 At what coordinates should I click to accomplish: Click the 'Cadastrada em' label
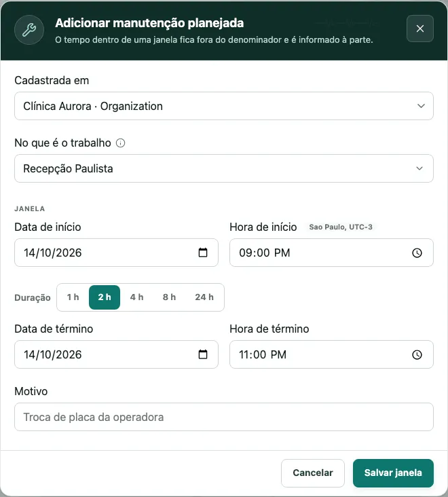point(52,81)
